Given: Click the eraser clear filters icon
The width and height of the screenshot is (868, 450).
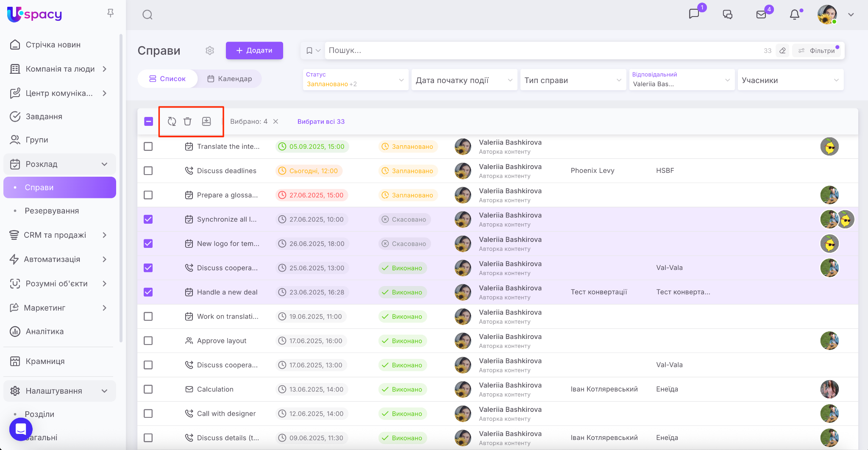Looking at the screenshot, I should coord(783,51).
